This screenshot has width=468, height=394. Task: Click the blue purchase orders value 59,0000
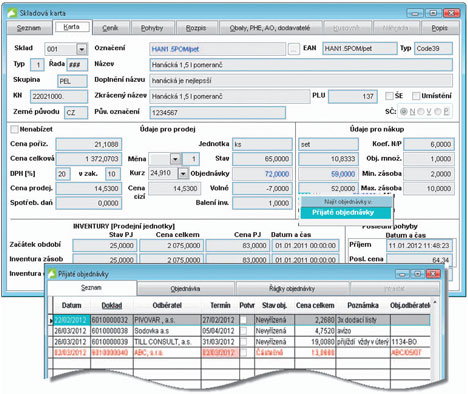[x=328, y=174]
